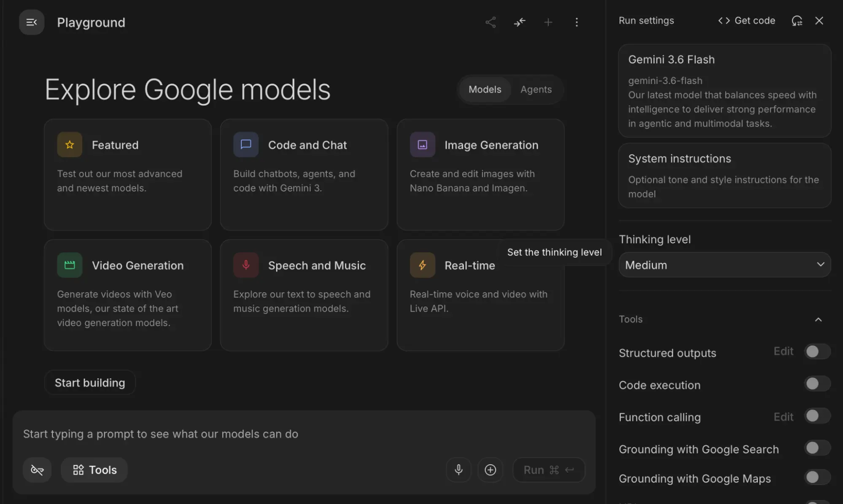The image size is (843, 504).
Task: Open the Thinking level Medium dropdown
Action: pyautogui.click(x=724, y=265)
